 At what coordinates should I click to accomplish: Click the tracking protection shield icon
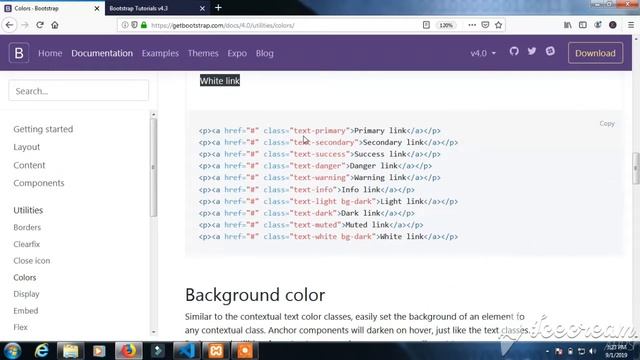(134, 25)
